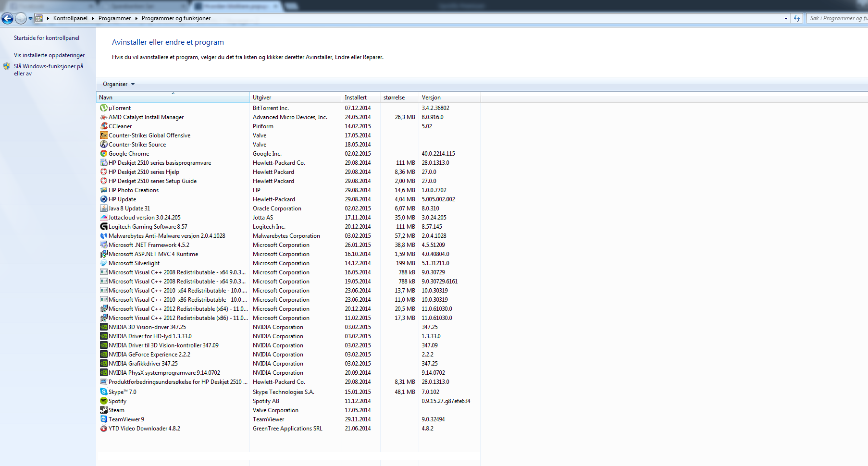Open Vis installerte oppdateringer link

tap(49, 55)
